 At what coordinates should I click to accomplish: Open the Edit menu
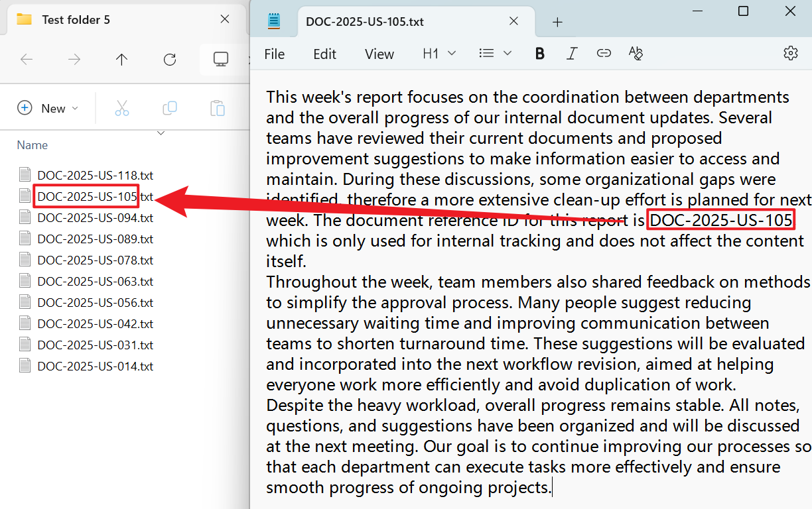[324, 54]
